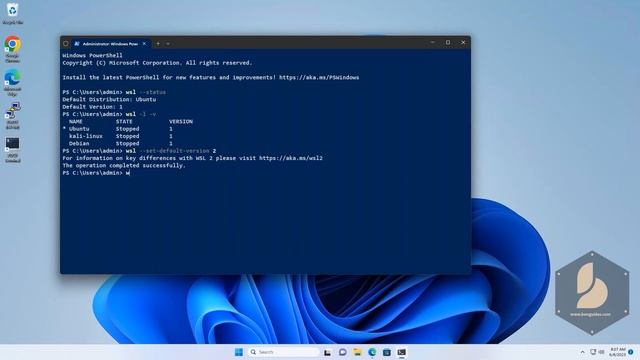Open Task View from the taskbar
The height and width of the screenshot is (360, 640).
pos(327,352)
